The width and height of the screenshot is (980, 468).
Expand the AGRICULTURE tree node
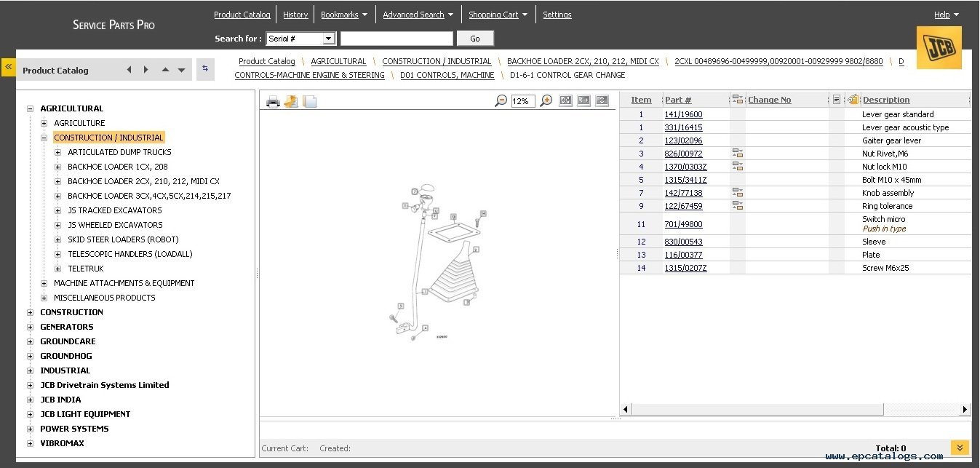(44, 123)
